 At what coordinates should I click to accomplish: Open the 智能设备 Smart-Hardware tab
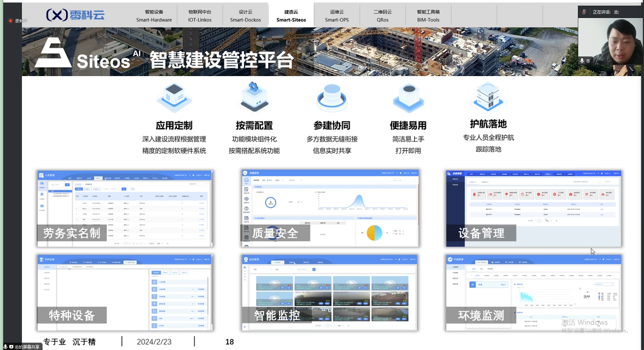click(154, 16)
